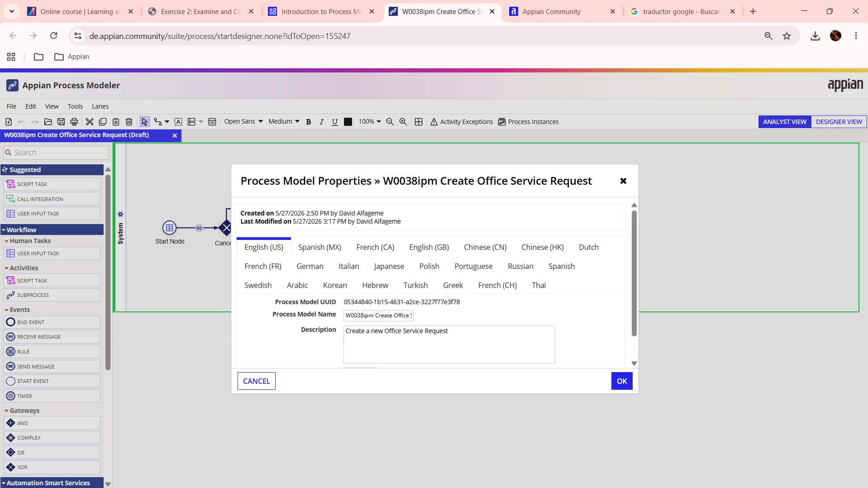Select Start Event node in palette
868x488 pixels.
coord(52,381)
